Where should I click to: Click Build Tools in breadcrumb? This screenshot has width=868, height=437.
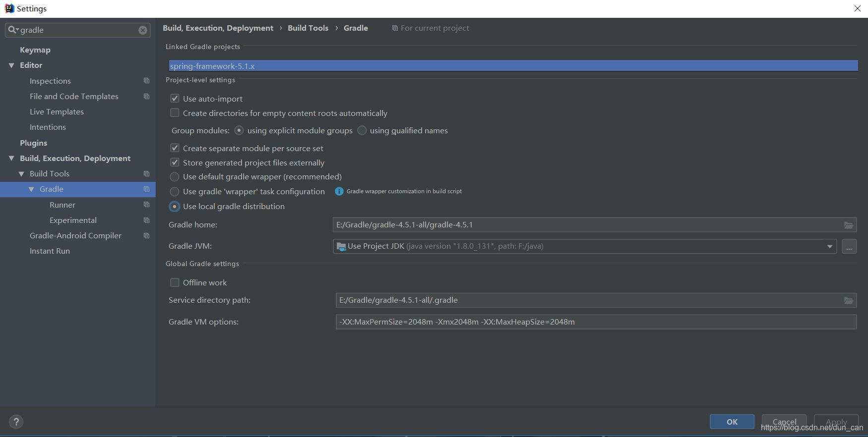308,28
